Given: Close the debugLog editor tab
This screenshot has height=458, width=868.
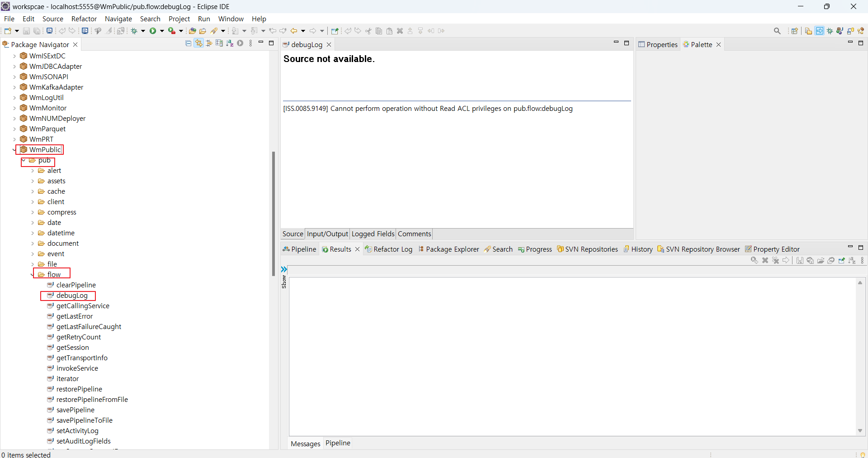Looking at the screenshot, I should [x=329, y=44].
